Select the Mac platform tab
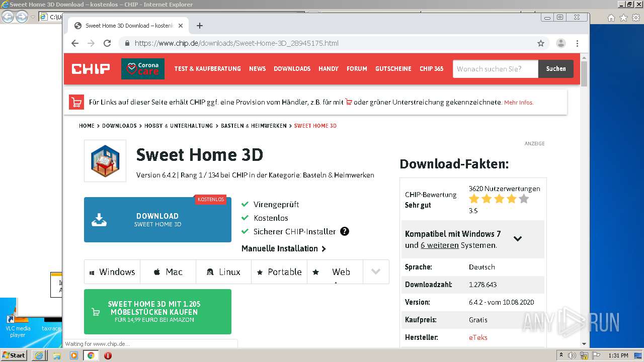The image size is (644, 362). click(168, 272)
